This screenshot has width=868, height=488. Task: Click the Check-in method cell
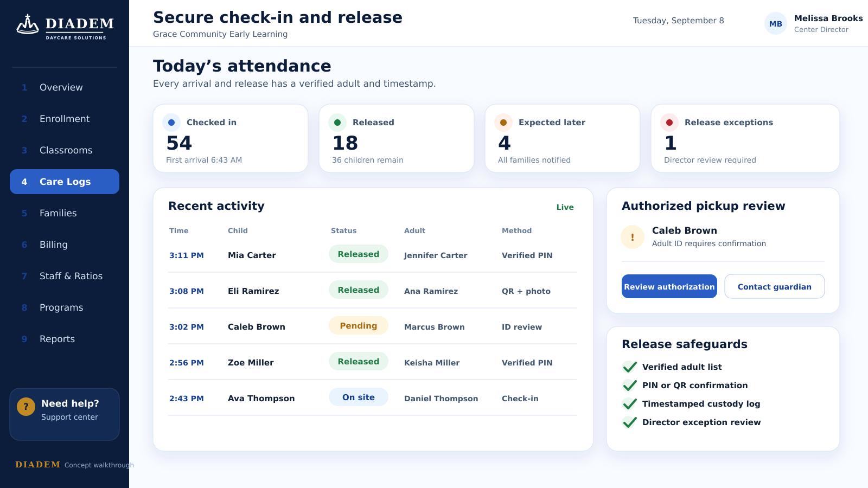520,399
